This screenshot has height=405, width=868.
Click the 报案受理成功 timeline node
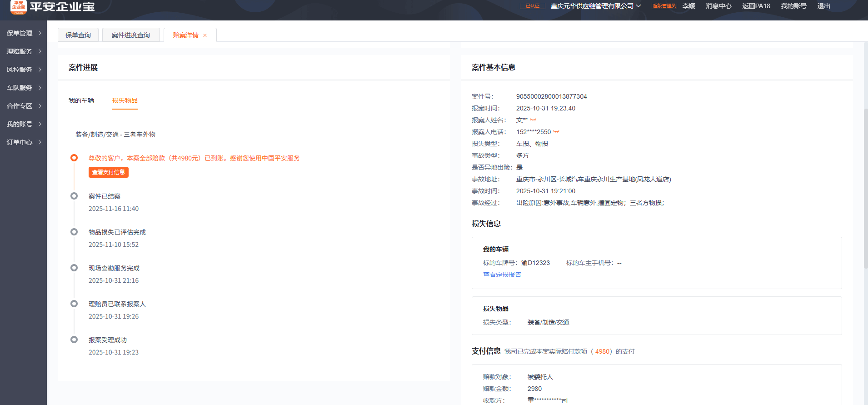[74, 340]
